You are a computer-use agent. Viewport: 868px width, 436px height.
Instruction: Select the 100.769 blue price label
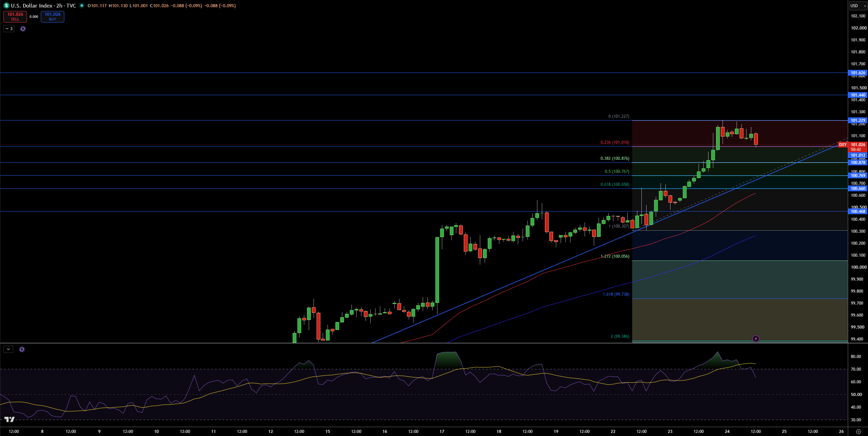[858, 176]
